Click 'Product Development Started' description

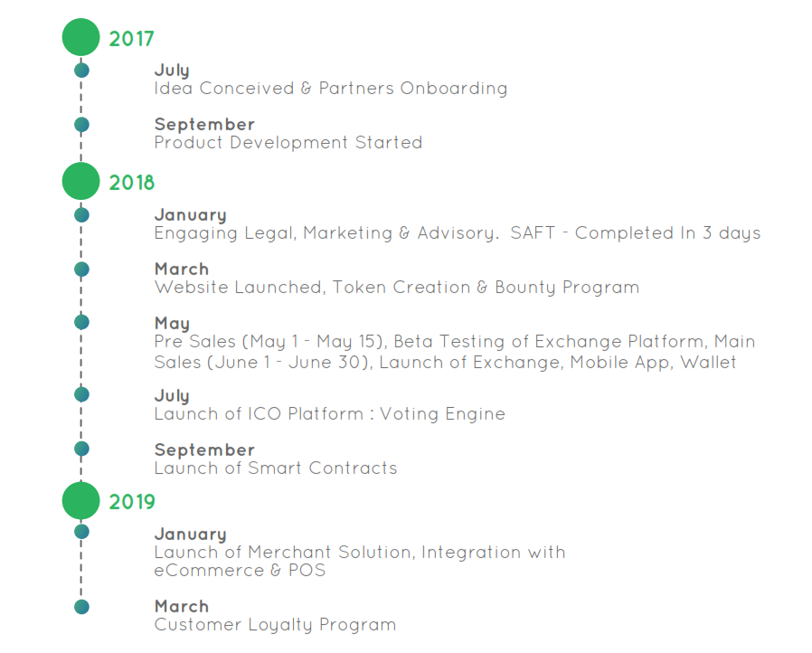[288, 142]
